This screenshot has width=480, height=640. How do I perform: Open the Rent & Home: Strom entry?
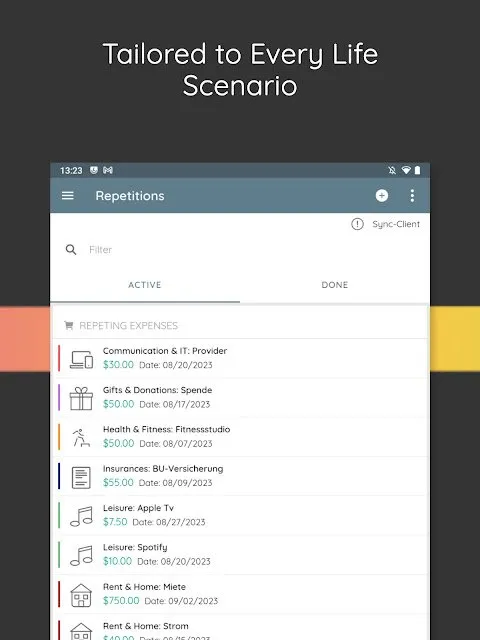[x=241, y=630]
